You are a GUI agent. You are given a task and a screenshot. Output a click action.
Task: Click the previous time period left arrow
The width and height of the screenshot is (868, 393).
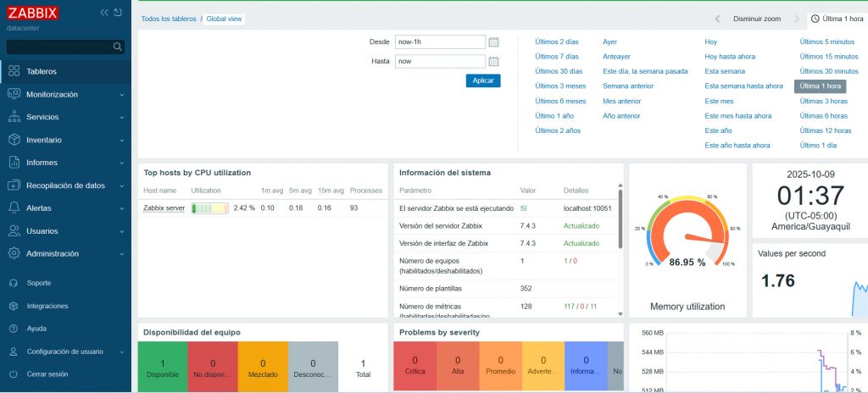coord(717,19)
